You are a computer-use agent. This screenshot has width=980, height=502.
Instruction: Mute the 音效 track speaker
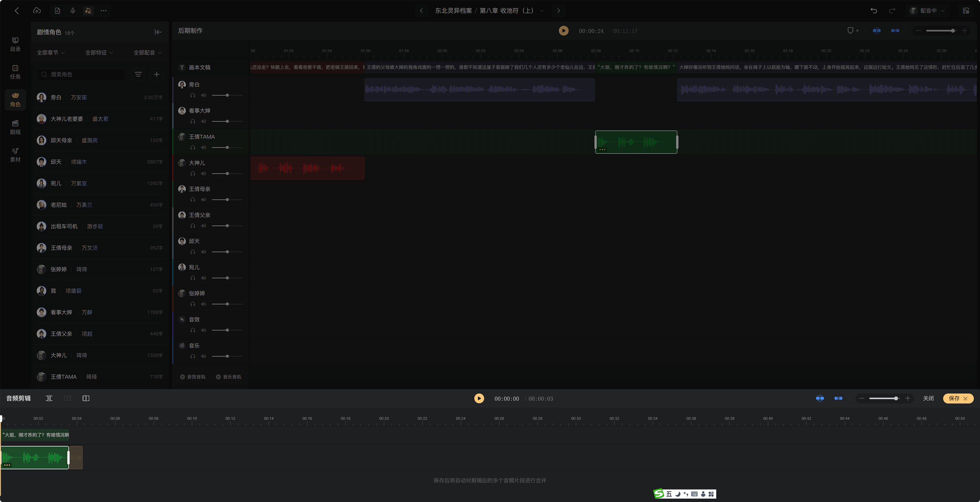tap(203, 331)
